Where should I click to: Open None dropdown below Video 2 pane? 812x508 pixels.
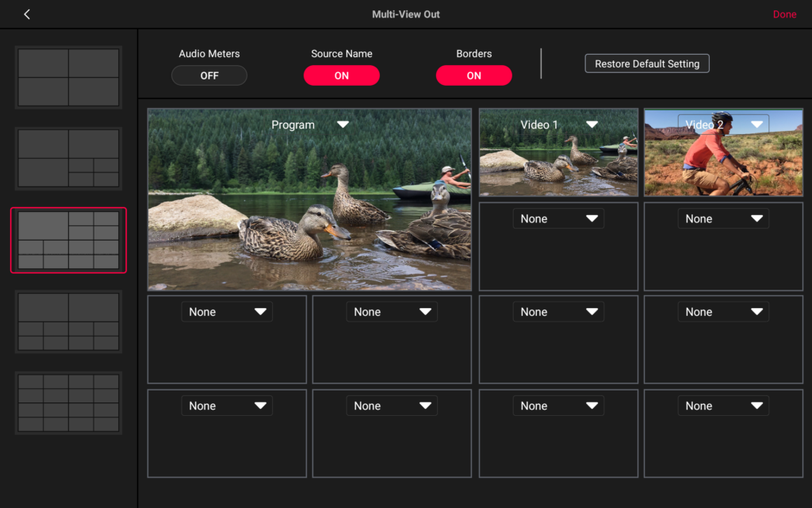tap(723, 219)
